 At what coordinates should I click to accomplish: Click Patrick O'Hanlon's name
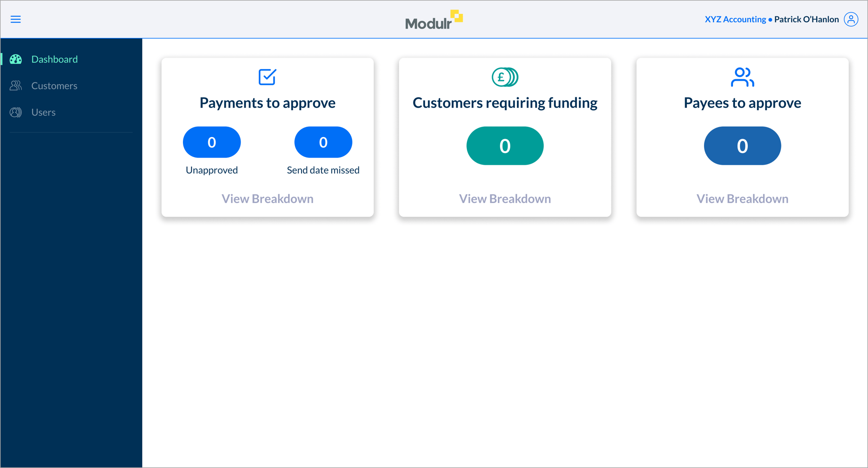805,19
